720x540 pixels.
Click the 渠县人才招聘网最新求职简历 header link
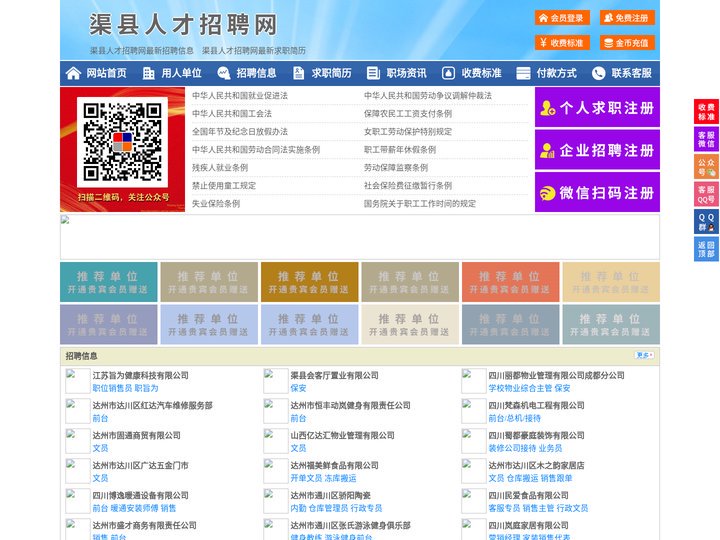pyautogui.click(x=254, y=51)
